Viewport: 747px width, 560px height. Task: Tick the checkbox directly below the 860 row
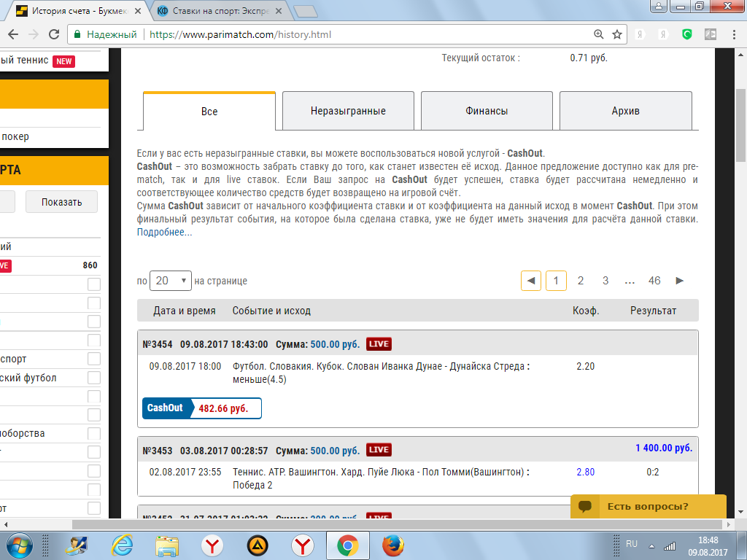[94, 284]
